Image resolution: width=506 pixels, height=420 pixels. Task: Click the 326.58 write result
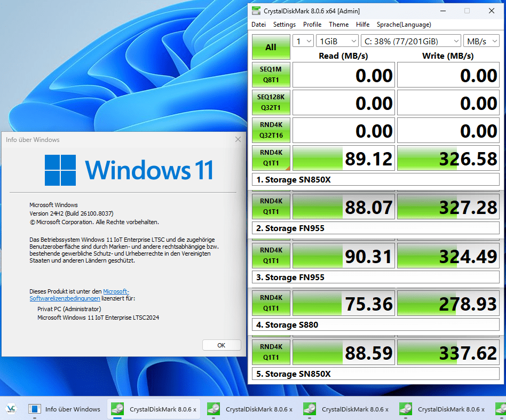point(448,158)
